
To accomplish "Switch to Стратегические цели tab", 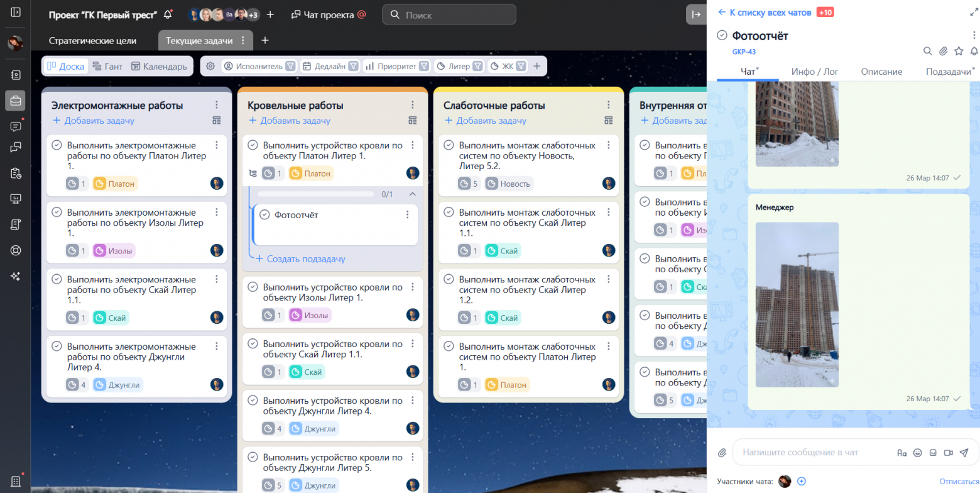I will click(92, 40).
